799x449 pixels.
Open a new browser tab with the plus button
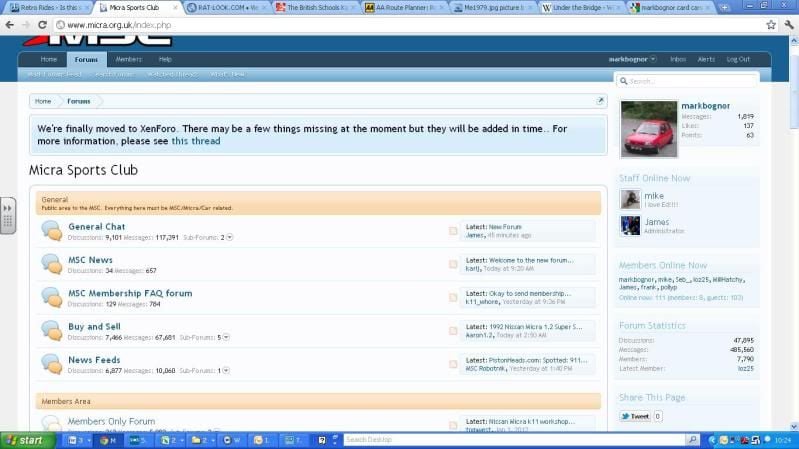coord(724,8)
